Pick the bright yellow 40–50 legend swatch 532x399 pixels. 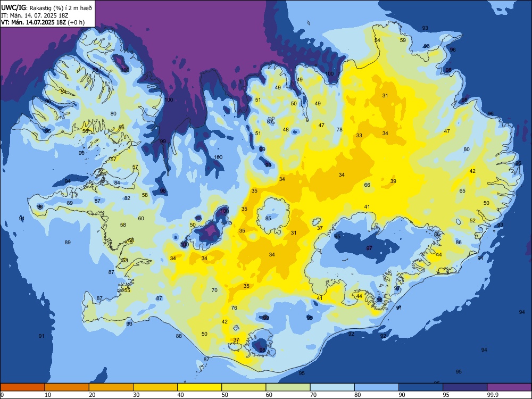coord(199,387)
